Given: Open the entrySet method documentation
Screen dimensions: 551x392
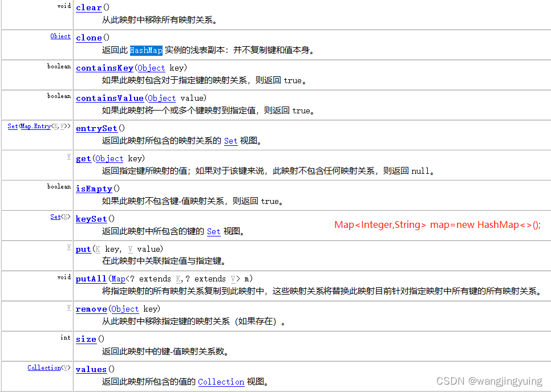Looking at the screenshot, I should (96, 128).
